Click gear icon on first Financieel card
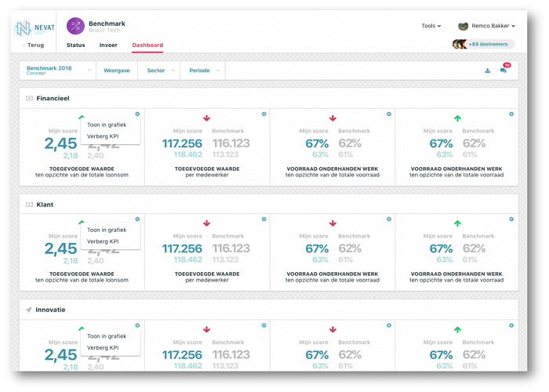Viewport: 549px width, 392px height. [x=137, y=114]
